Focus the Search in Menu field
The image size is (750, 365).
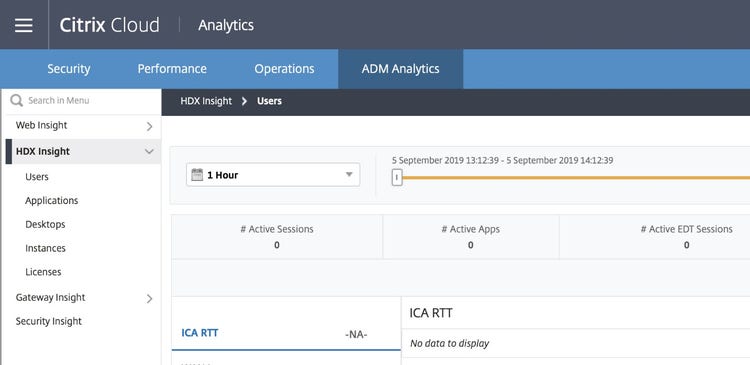84,100
